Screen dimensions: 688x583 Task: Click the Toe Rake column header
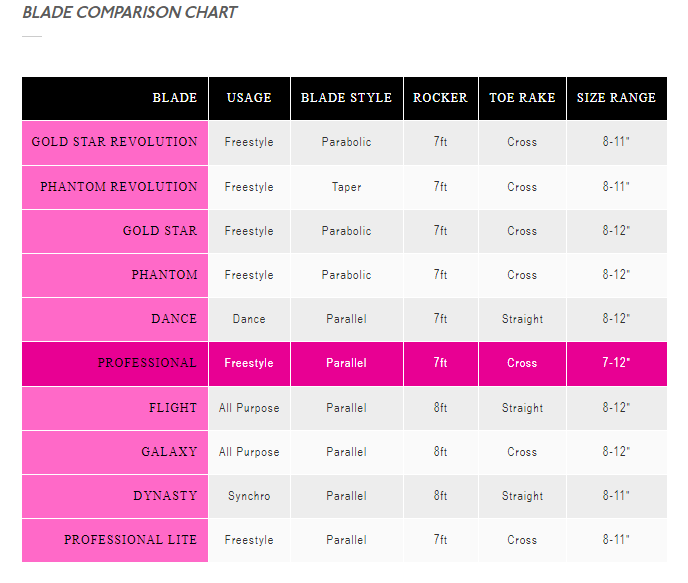pos(522,98)
